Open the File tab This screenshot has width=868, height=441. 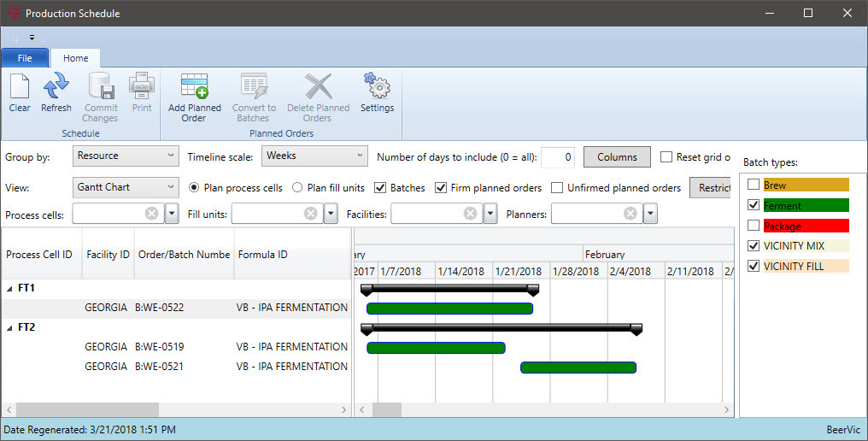pyautogui.click(x=25, y=58)
